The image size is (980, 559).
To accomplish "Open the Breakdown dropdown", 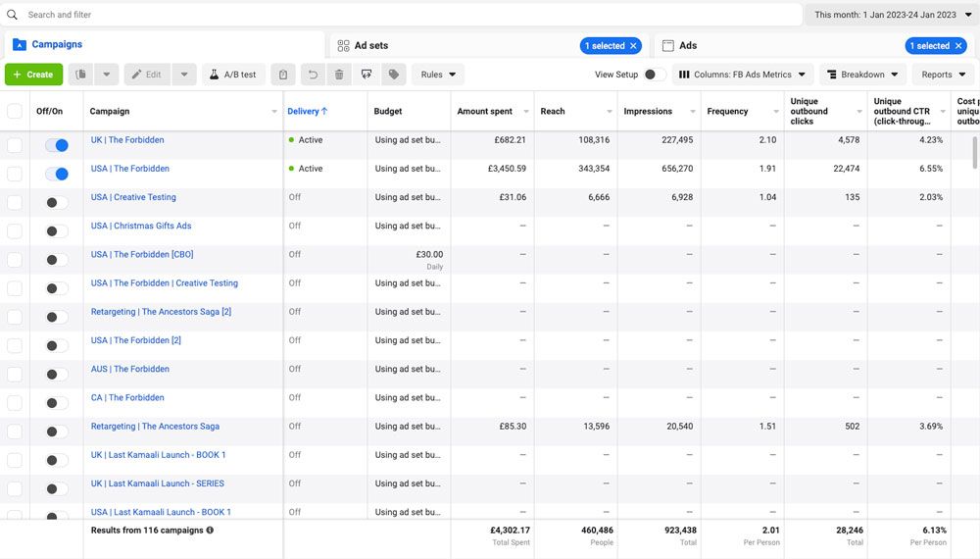I will [x=861, y=75].
